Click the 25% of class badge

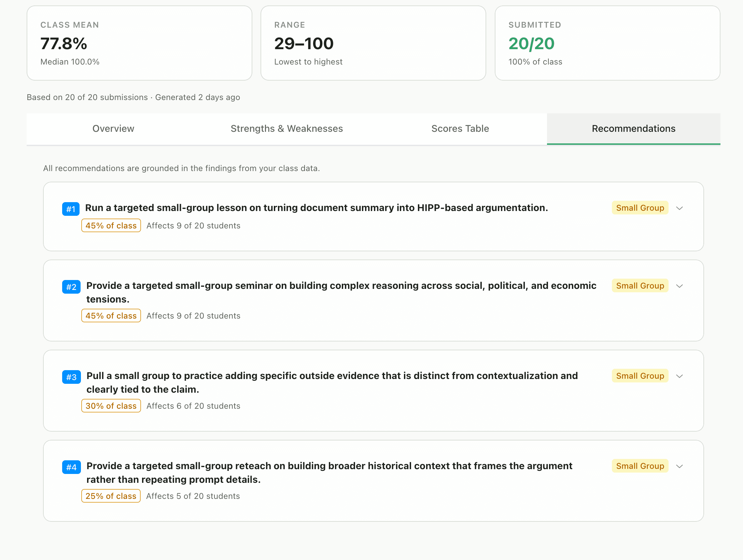[111, 496]
